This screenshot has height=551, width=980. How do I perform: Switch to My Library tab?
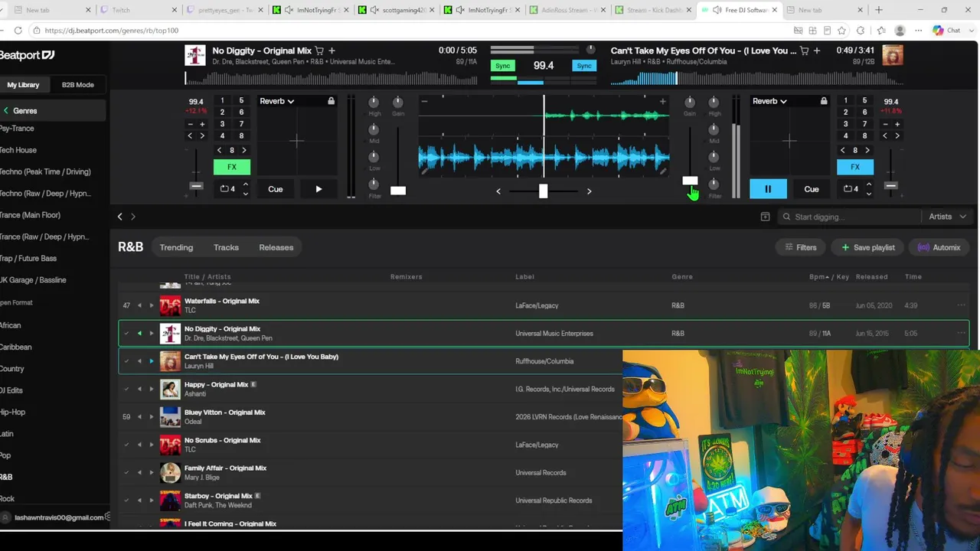23,85
